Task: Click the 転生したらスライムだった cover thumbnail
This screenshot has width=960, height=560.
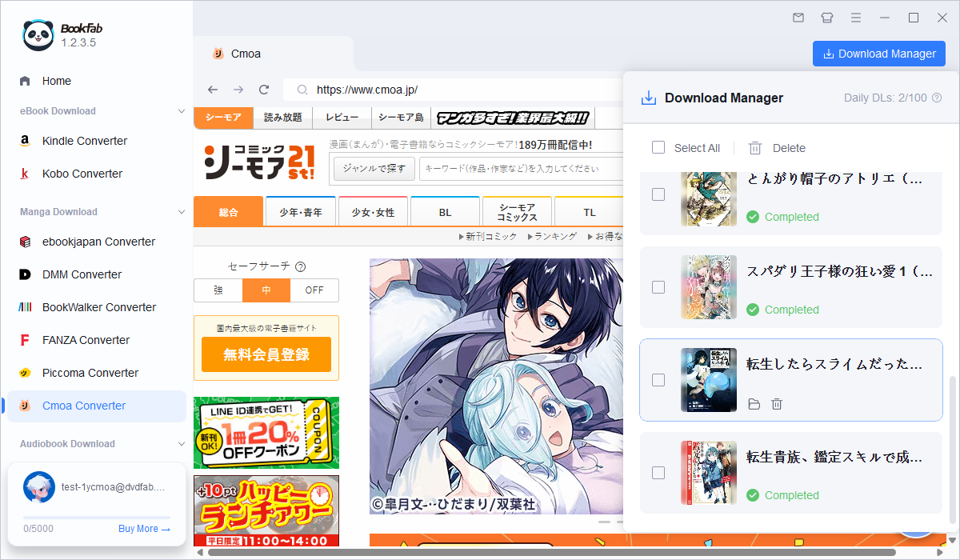Action: pos(709,380)
